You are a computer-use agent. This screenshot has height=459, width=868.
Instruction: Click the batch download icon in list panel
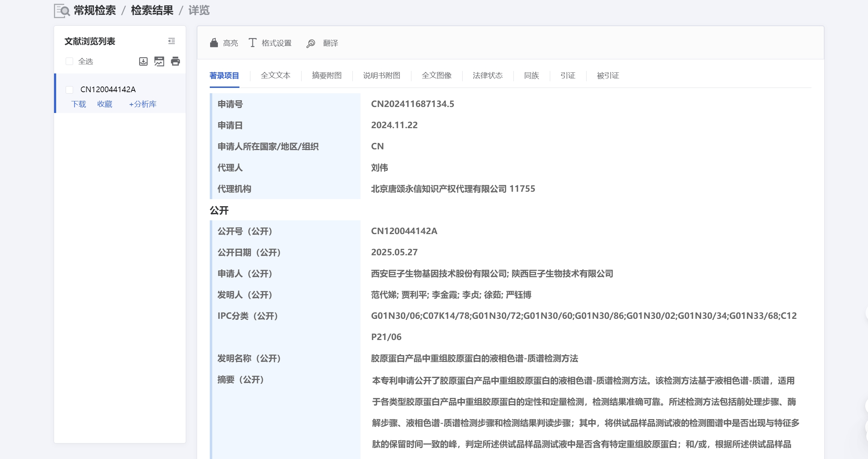[x=143, y=61]
